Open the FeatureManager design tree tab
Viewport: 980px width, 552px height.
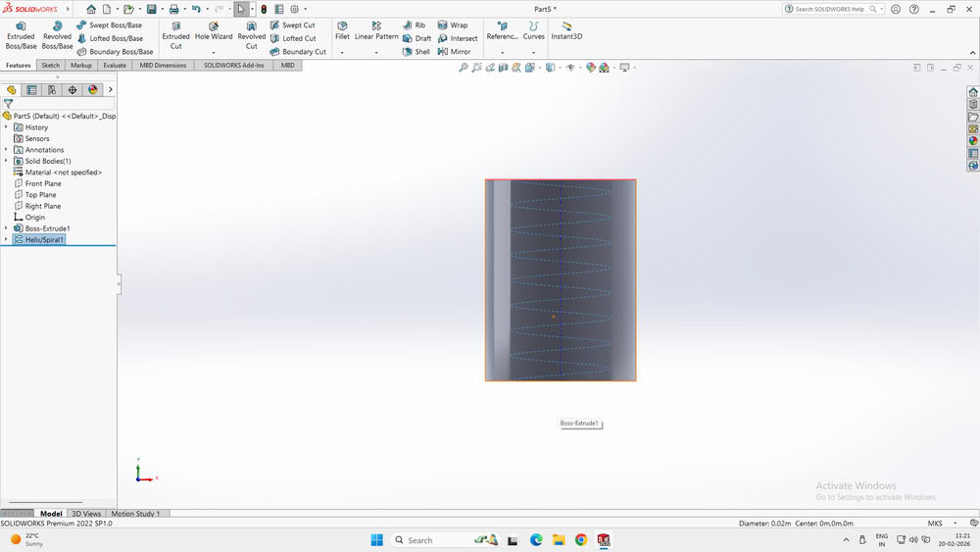pos(11,90)
